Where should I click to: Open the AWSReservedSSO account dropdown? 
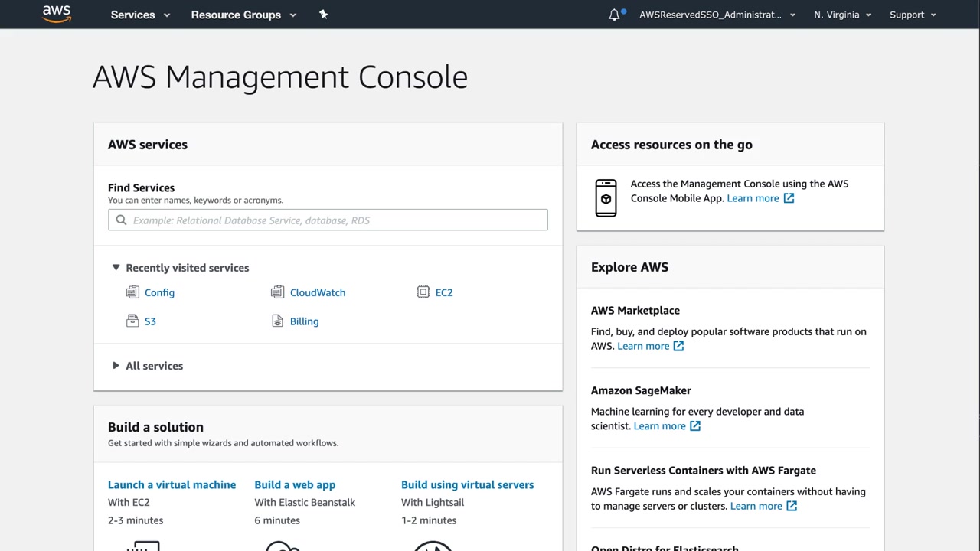[x=717, y=15]
